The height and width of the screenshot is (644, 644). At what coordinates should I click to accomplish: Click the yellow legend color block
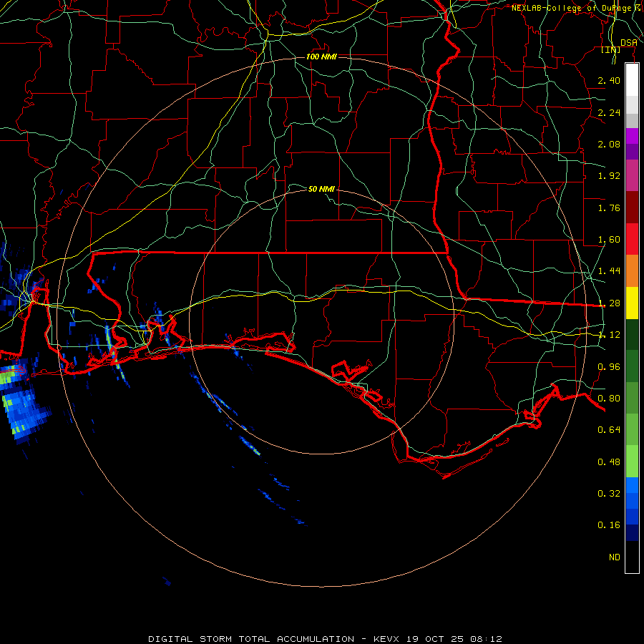(632, 303)
